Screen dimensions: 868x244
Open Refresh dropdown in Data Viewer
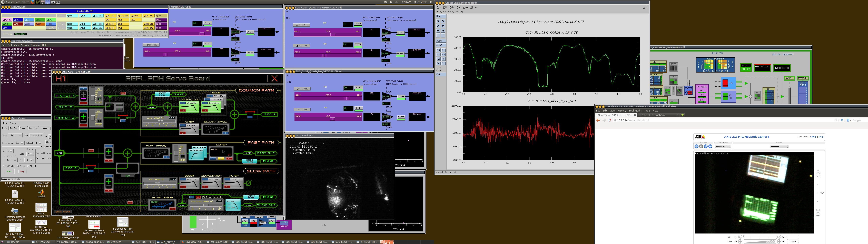(39, 143)
